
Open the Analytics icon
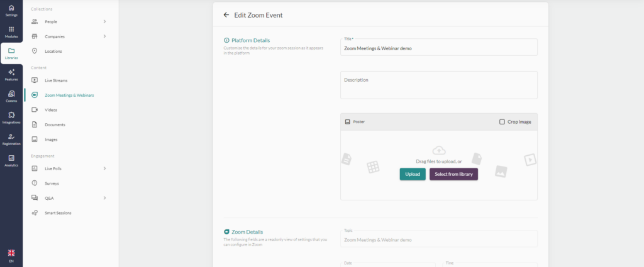[11, 160]
